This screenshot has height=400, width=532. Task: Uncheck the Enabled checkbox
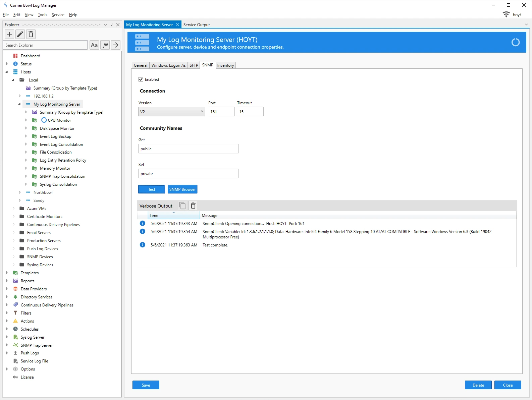[x=141, y=79]
